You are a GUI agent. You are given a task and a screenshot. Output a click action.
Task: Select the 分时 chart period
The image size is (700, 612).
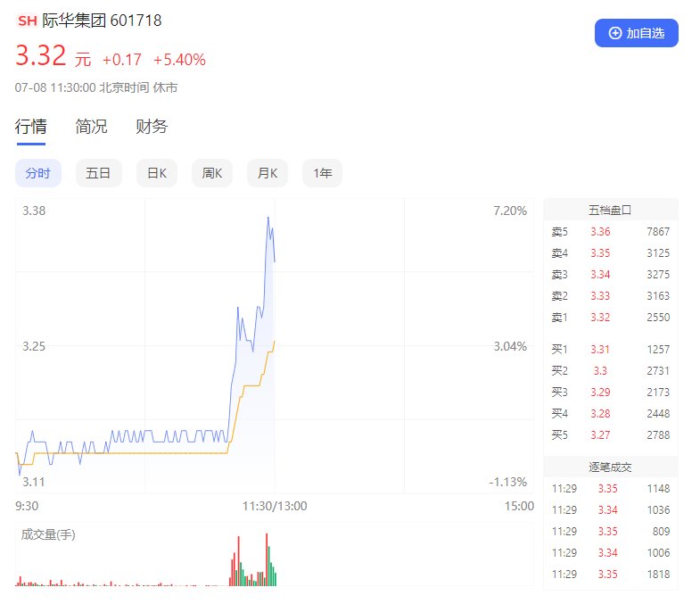[x=37, y=173]
